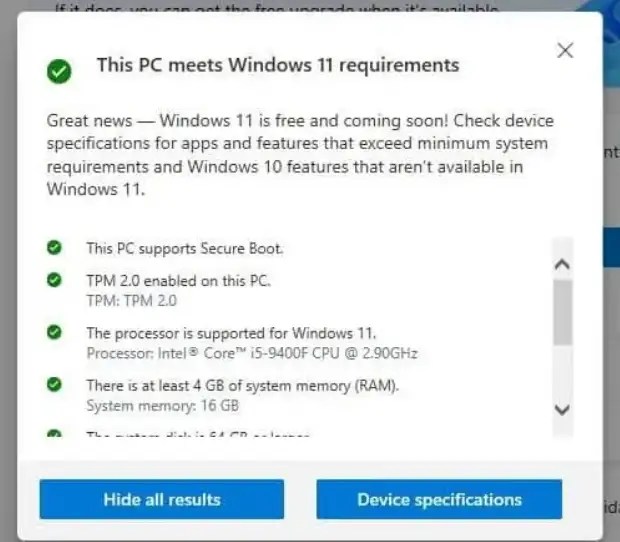620x542 pixels.
Task: Click the 'This PC supports Secure Boot' line
Action: coord(185,249)
